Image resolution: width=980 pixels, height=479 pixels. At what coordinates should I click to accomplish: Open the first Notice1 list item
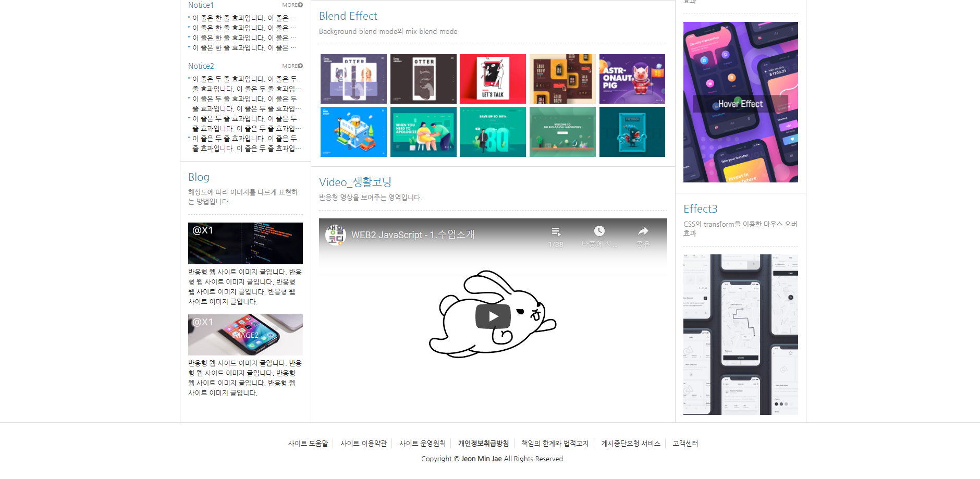244,18
